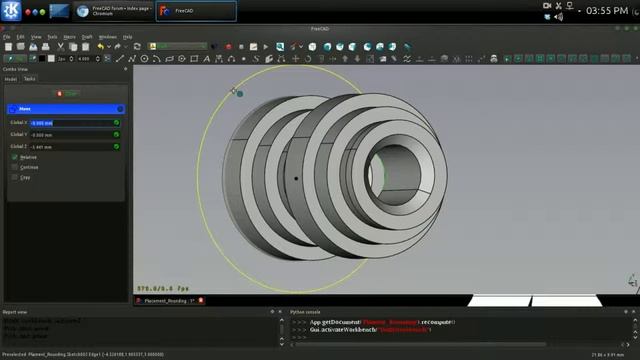The height and width of the screenshot is (360, 640).
Task: Open the Undo history dropdown arrow
Action: coord(109,47)
